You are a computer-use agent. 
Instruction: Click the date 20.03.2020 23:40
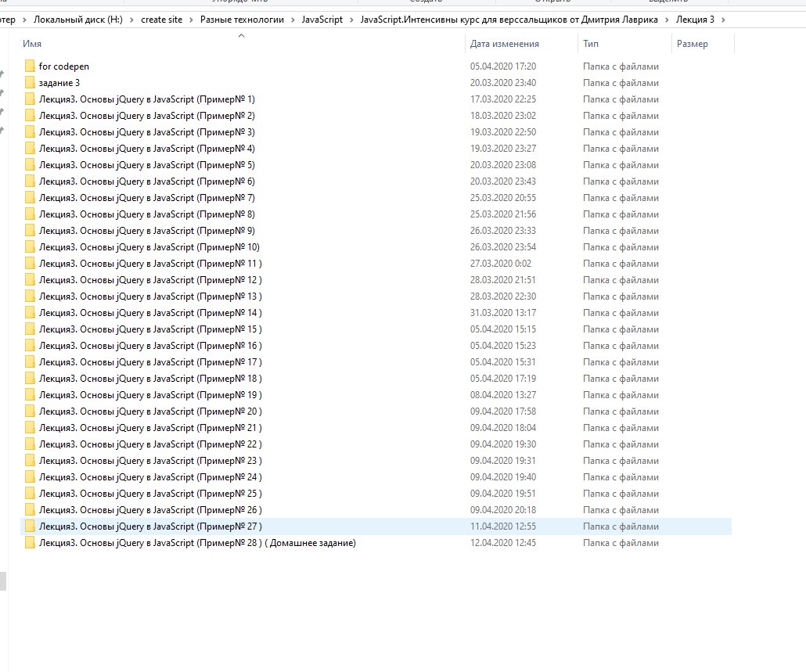pos(502,83)
